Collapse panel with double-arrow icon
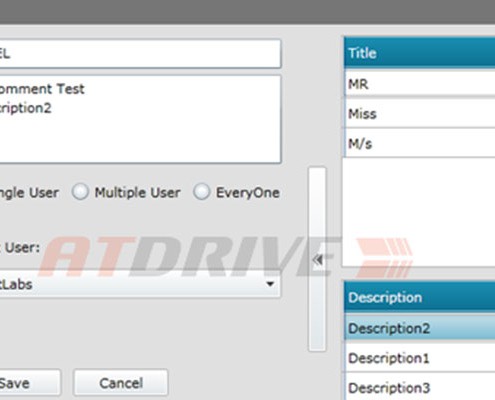Image resolution: width=495 pixels, height=400 pixels. point(318,260)
